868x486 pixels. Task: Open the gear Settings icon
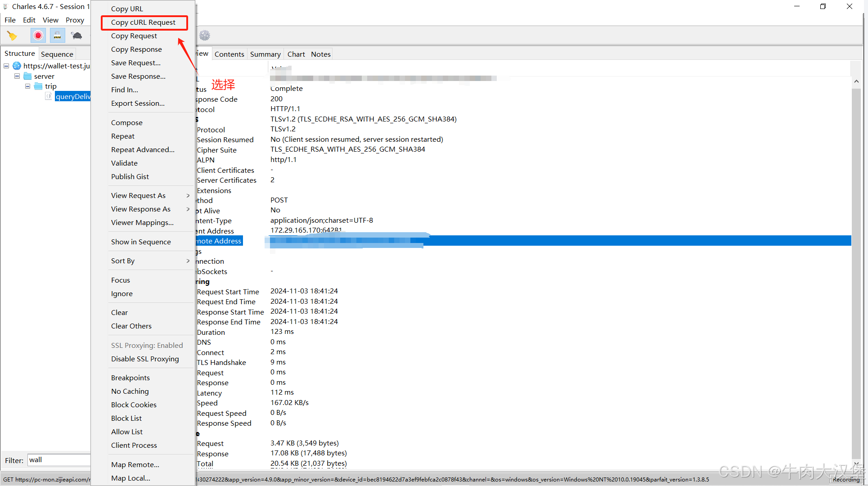[205, 36]
